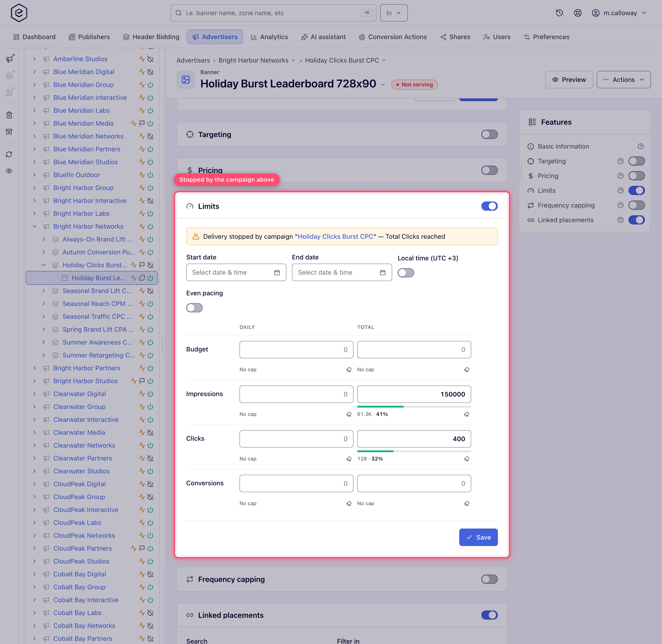The width and height of the screenshot is (662, 644).
Task: Click help icon beside Frequency capping feature
Action: point(620,205)
